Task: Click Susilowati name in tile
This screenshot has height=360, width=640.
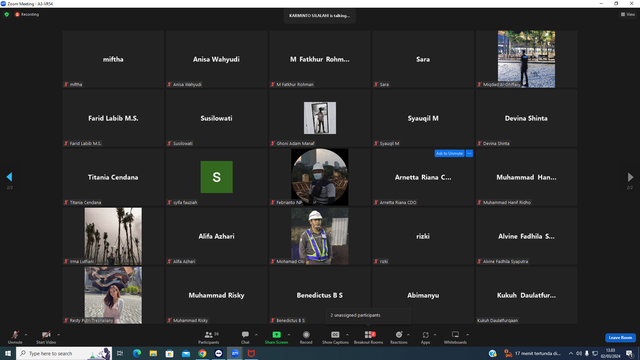Action: click(216, 118)
